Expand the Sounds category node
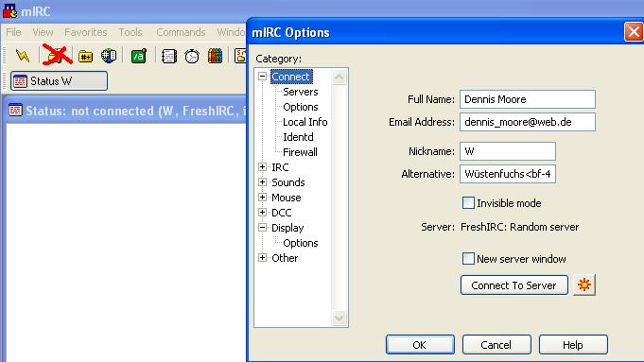This screenshot has width=644, height=362. click(x=263, y=181)
